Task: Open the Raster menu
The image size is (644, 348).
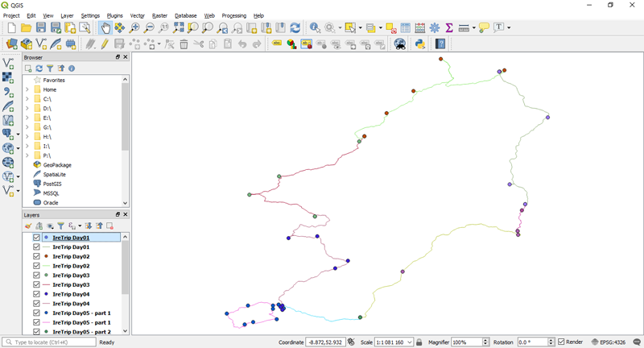Action: (x=159, y=15)
